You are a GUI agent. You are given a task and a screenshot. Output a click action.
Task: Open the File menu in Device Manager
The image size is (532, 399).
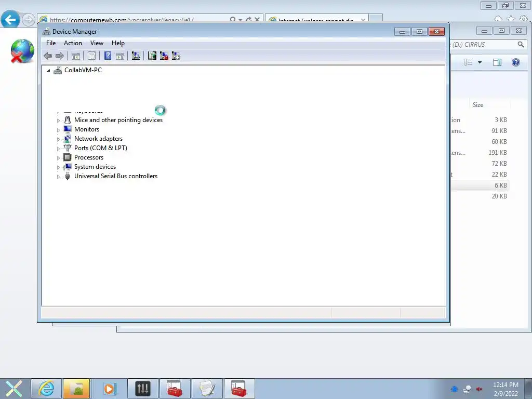[x=51, y=43]
